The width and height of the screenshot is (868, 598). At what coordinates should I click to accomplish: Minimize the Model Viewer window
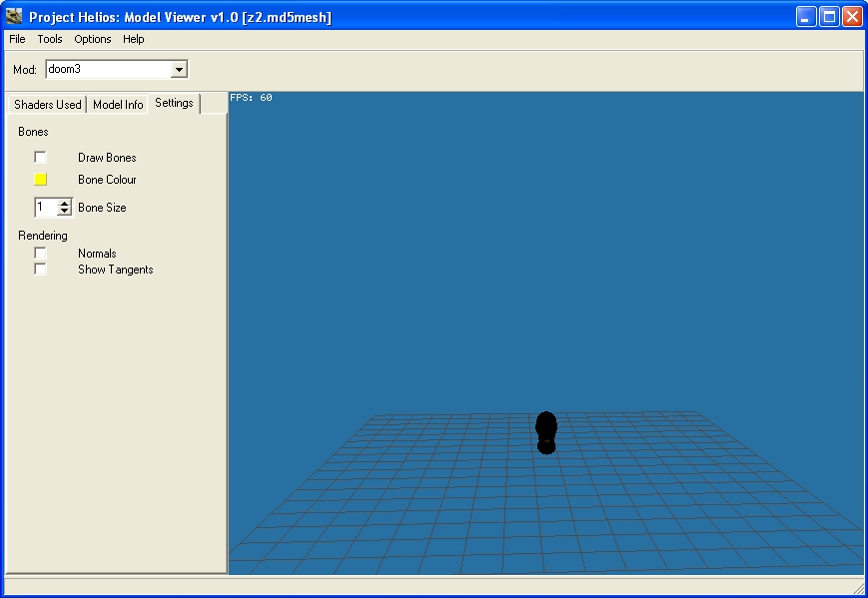click(806, 17)
